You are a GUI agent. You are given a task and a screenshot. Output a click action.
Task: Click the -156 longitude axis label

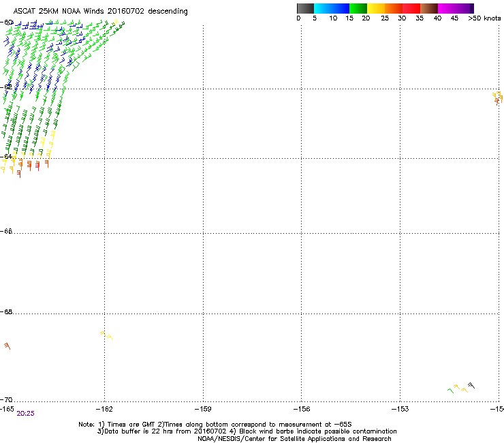302,409
